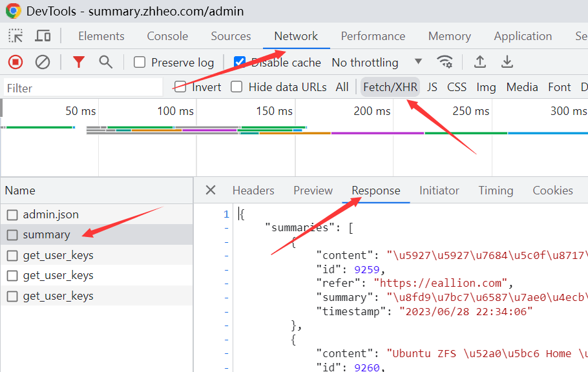Click the Filter text input field
The width and height of the screenshot is (588, 372).
click(83, 88)
